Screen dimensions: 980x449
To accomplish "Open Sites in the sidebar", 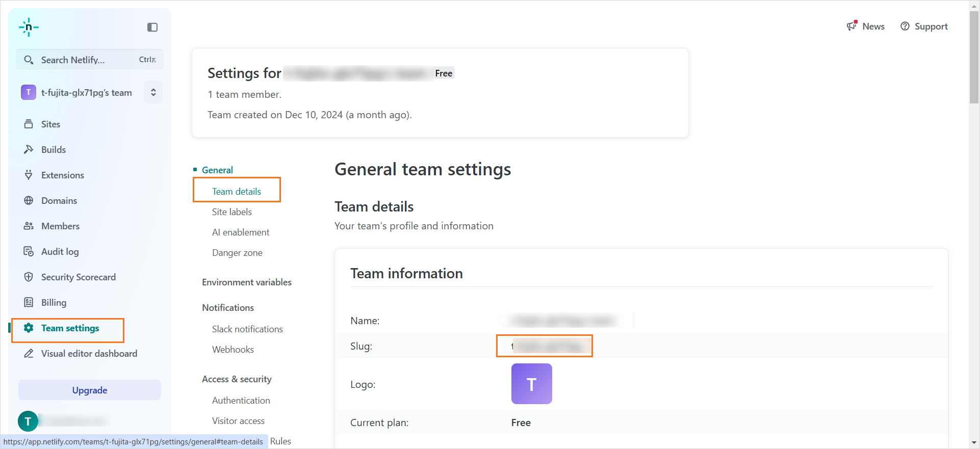I will pyautogui.click(x=50, y=124).
